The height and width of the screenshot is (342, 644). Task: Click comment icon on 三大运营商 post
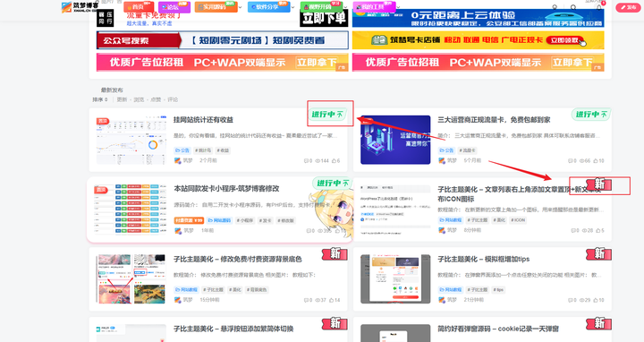(x=570, y=161)
